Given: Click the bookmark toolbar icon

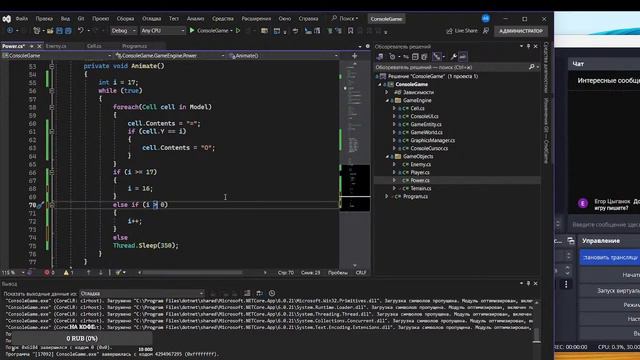Looking at the screenshot, I should point(350,31).
